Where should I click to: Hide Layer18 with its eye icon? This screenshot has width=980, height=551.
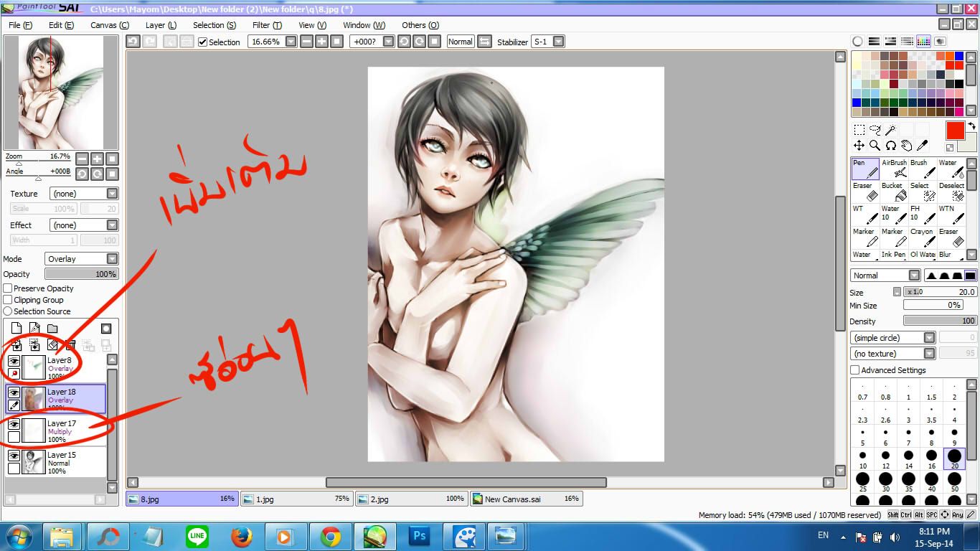click(14, 392)
